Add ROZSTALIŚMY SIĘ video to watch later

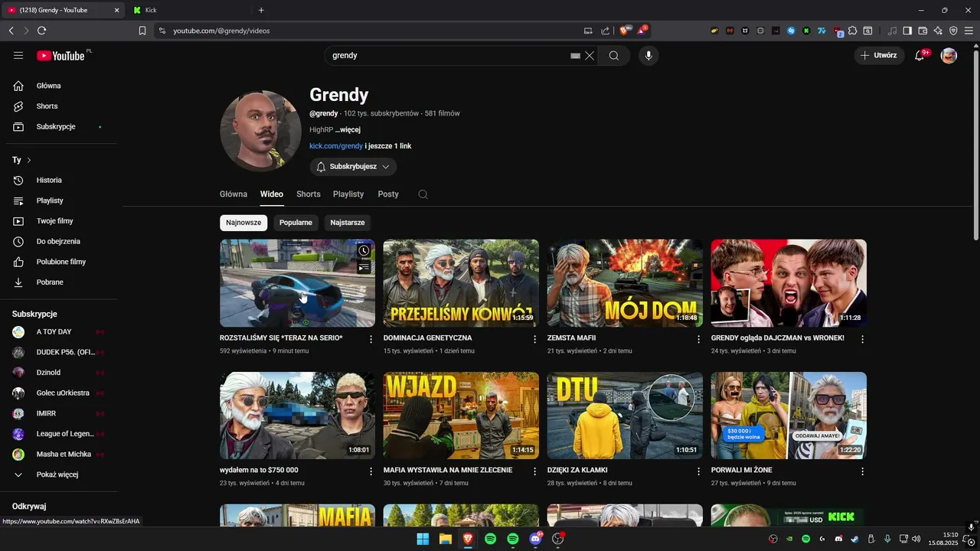[364, 250]
